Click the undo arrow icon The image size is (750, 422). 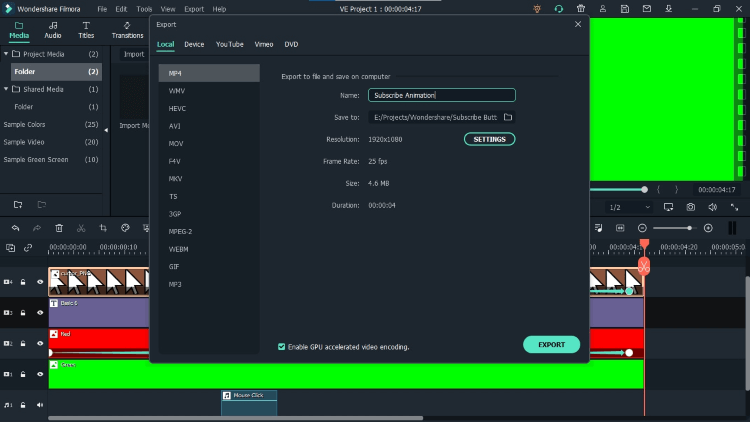(x=15, y=228)
